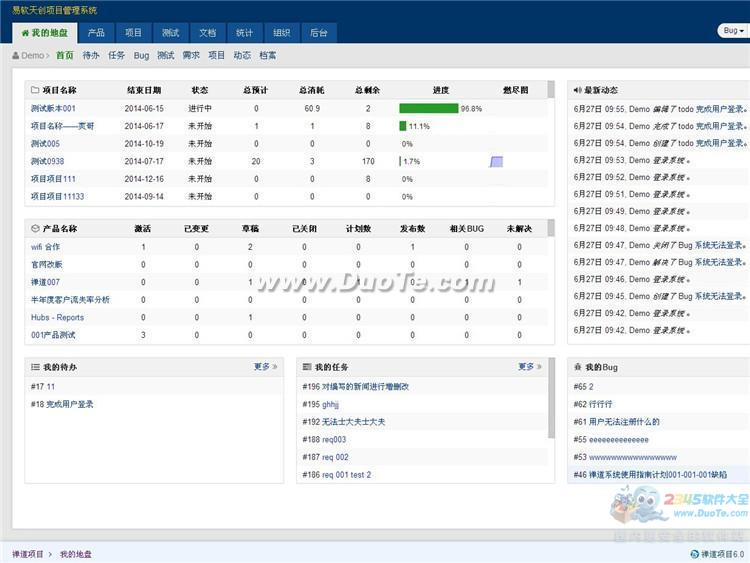Image resolution: width=750 pixels, height=563 pixels.
Task: Open the 统计 tab
Action: pos(244,33)
